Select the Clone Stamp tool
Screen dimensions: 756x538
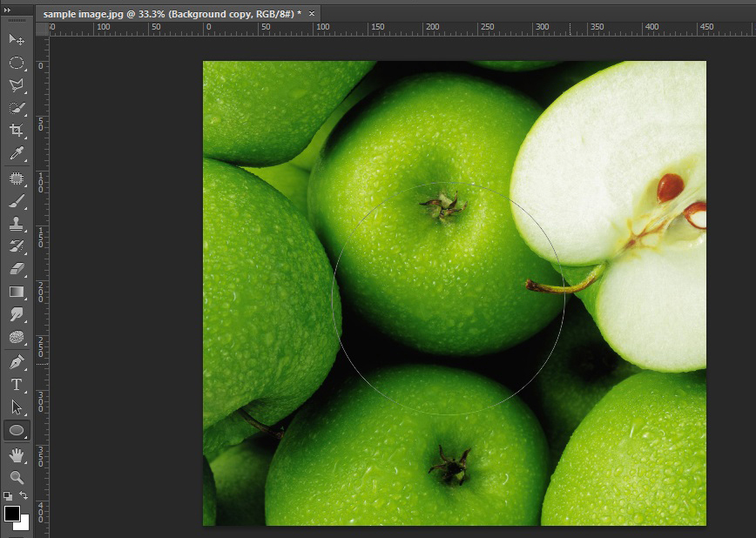(17, 224)
